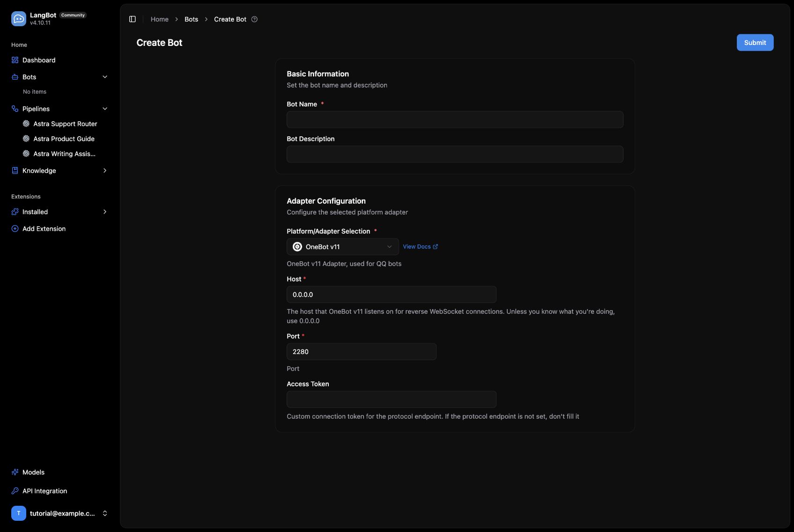Image resolution: width=794 pixels, height=532 pixels.
Task: Toggle the sidebar panel icon
Action: click(133, 19)
